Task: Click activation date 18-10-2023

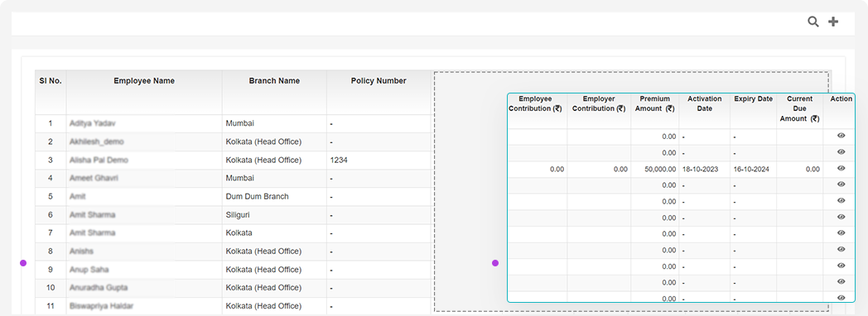Action: [x=700, y=169]
